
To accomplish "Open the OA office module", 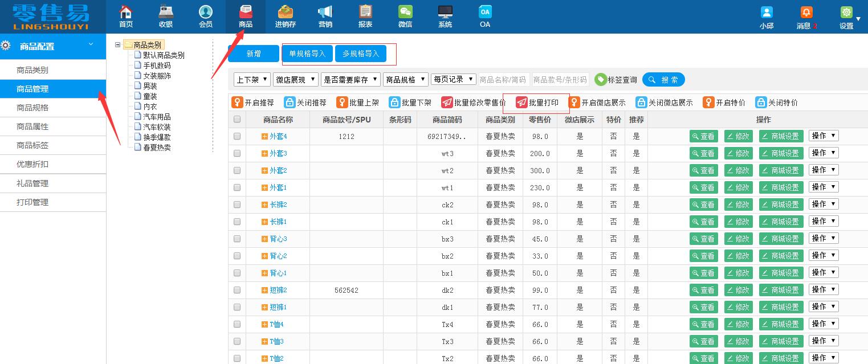I will coord(485,16).
